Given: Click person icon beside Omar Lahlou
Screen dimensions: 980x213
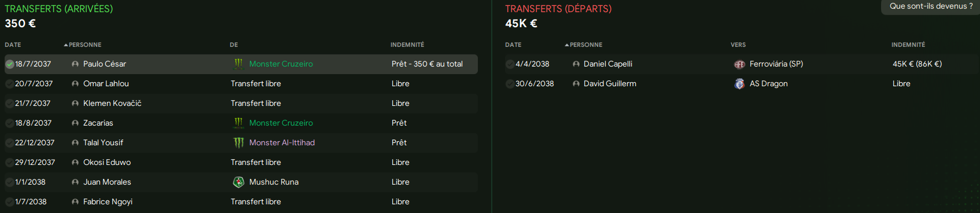Looking at the screenshot, I should tap(75, 84).
